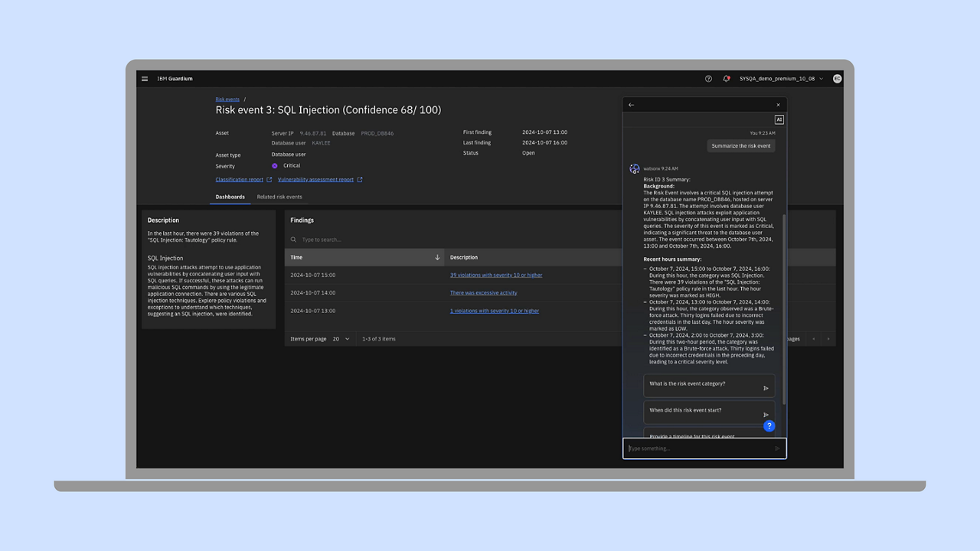Open the help icon in top header
The height and width of the screenshot is (551, 980).
[708, 79]
